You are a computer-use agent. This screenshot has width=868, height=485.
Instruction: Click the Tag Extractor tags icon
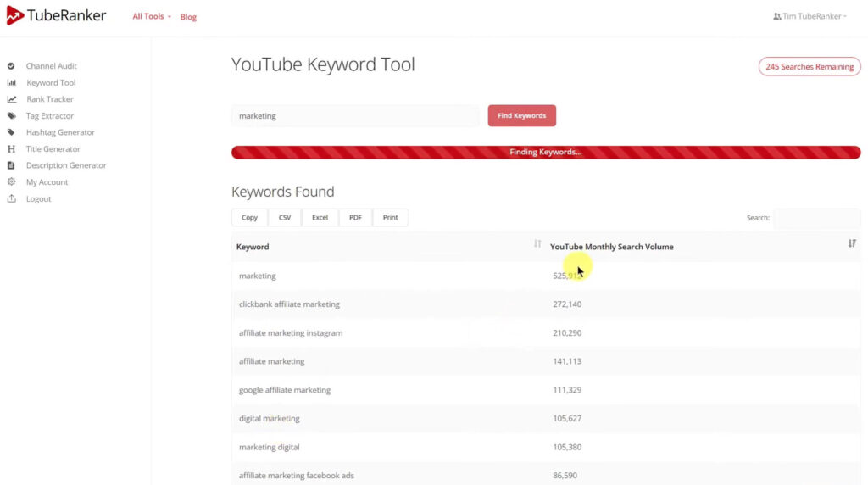(12, 115)
